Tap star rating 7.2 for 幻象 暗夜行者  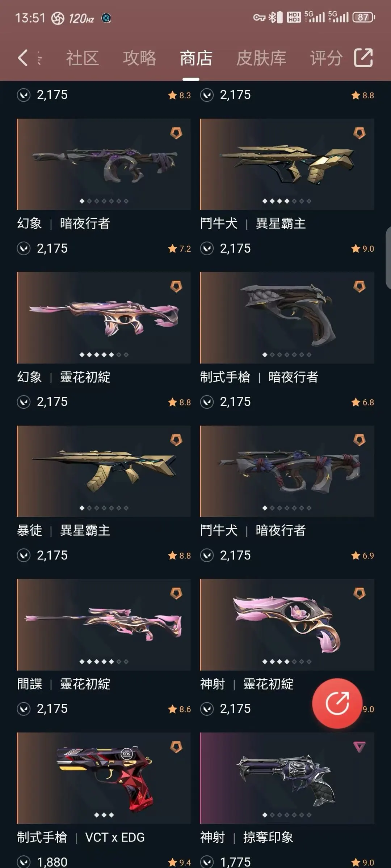tap(179, 249)
